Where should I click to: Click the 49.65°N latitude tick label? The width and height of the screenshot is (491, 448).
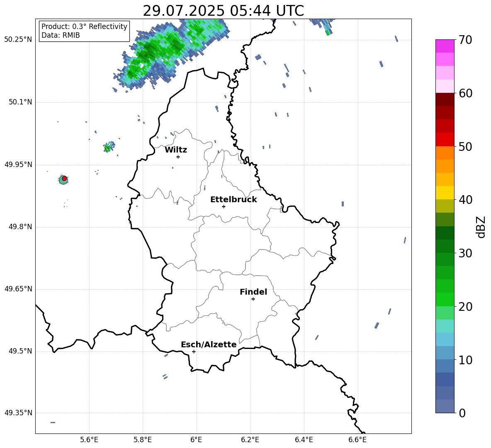(x=18, y=289)
